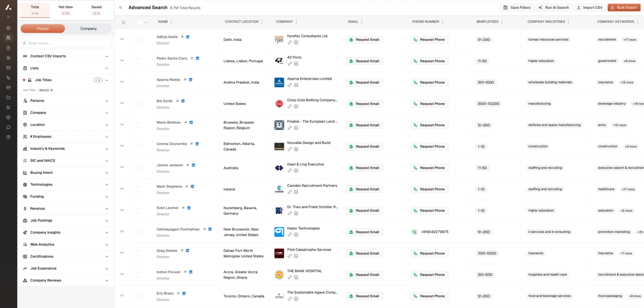Open CONTACT LOCATION column options dots

click(262, 22)
